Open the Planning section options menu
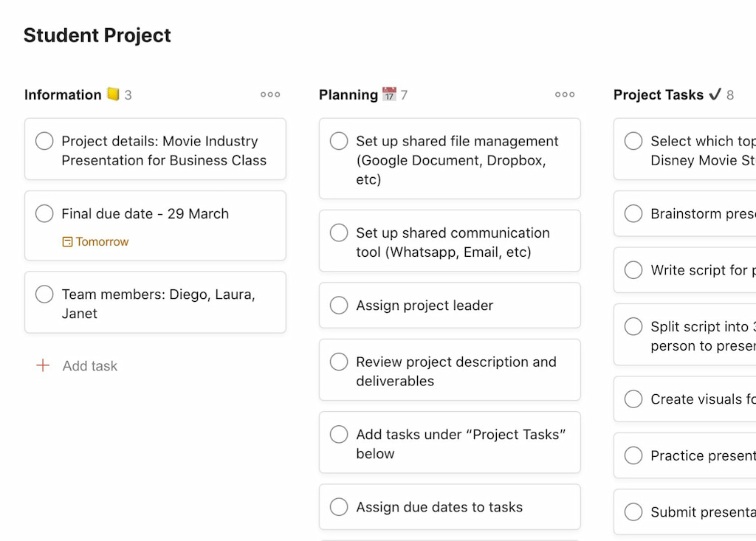Viewport: 756px width, 541px height. [565, 94]
